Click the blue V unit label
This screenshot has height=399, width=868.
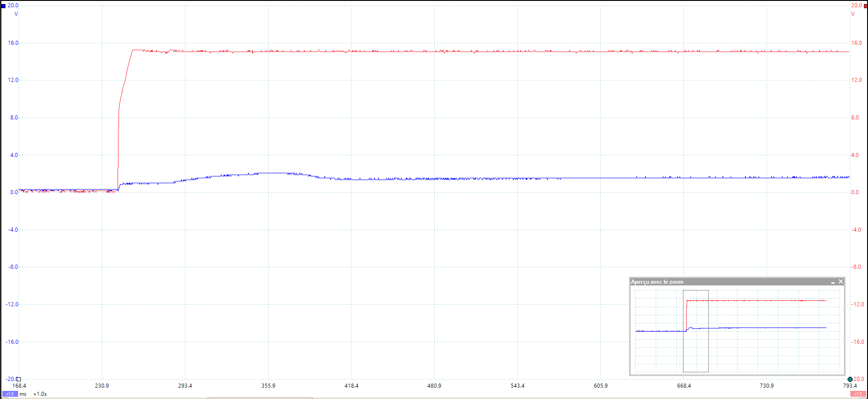[16, 14]
